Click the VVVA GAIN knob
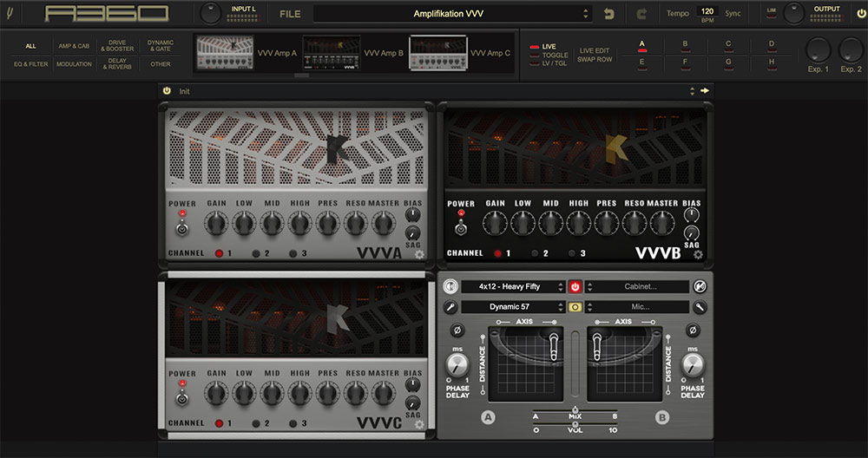Viewport: 868px width, 458px height. [x=216, y=223]
